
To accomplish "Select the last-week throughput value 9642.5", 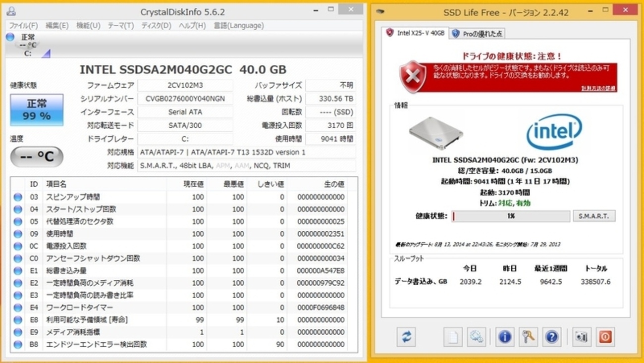I will pyautogui.click(x=551, y=282).
